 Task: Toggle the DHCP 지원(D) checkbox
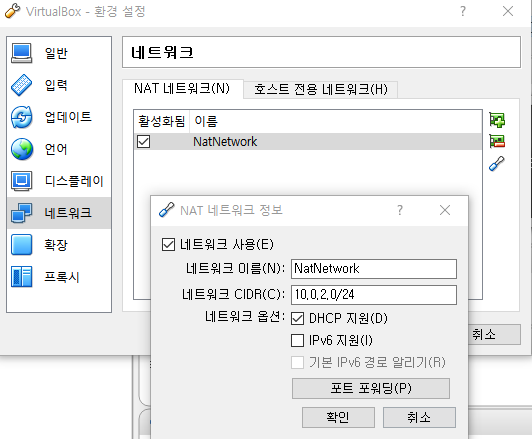pyautogui.click(x=298, y=319)
